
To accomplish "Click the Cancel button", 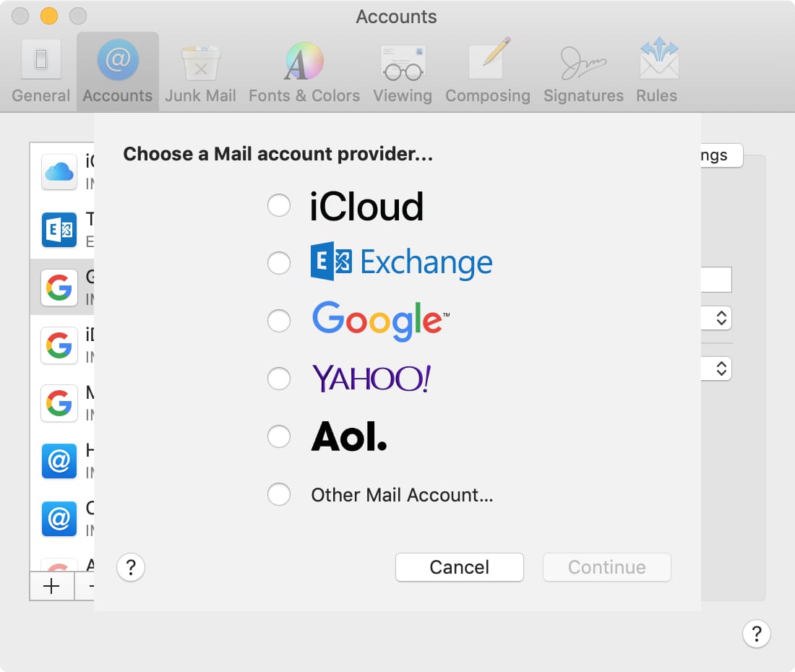I will [x=459, y=567].
